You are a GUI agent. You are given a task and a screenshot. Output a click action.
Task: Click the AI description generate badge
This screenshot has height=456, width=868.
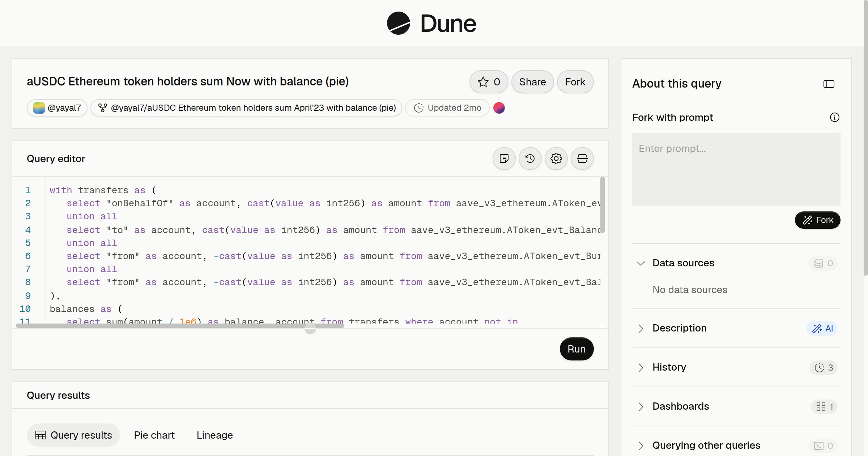(x=822, y=328)
